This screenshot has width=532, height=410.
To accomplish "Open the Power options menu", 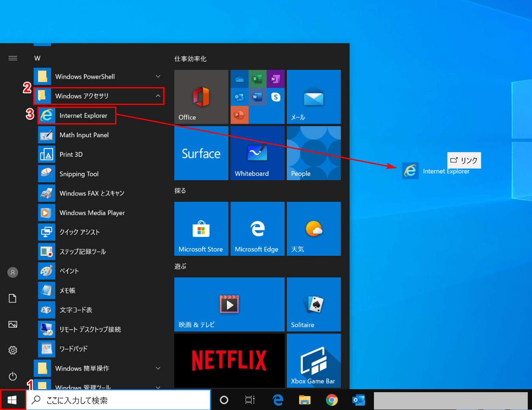I will pyautogui.click(x=13, y=376).
